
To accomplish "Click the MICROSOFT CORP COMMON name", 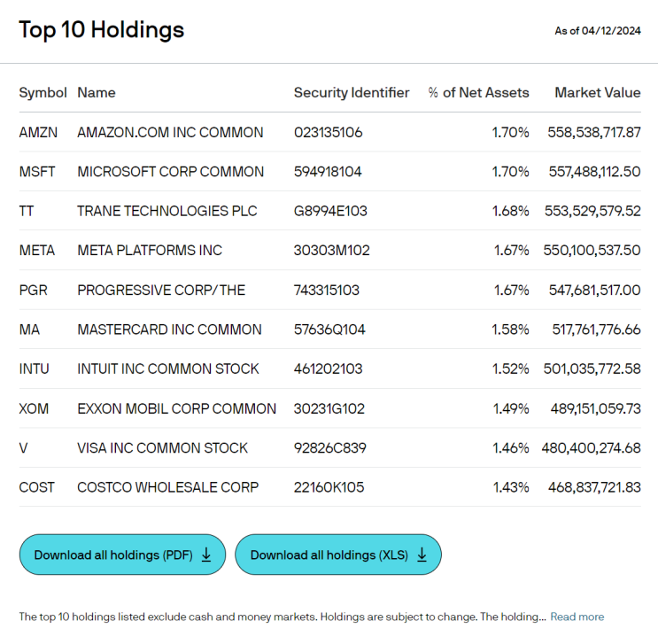I will pos(170,171).
